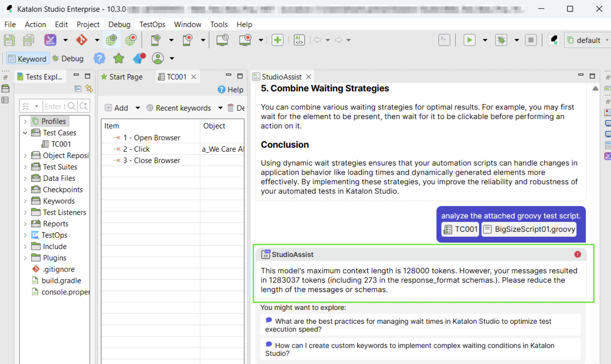Screen dimensions: 611x364
Task: Click the Debug bug run icon
Action: click(x=501, y=40)
